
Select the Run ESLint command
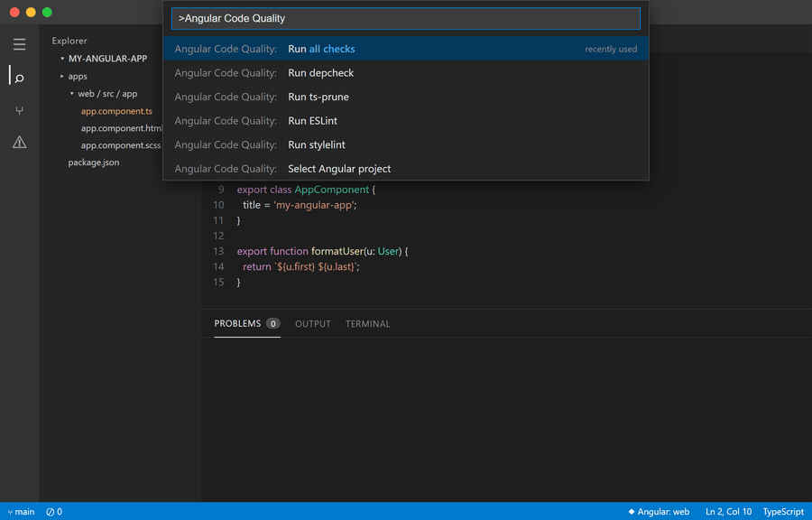(x=406, y=121)
